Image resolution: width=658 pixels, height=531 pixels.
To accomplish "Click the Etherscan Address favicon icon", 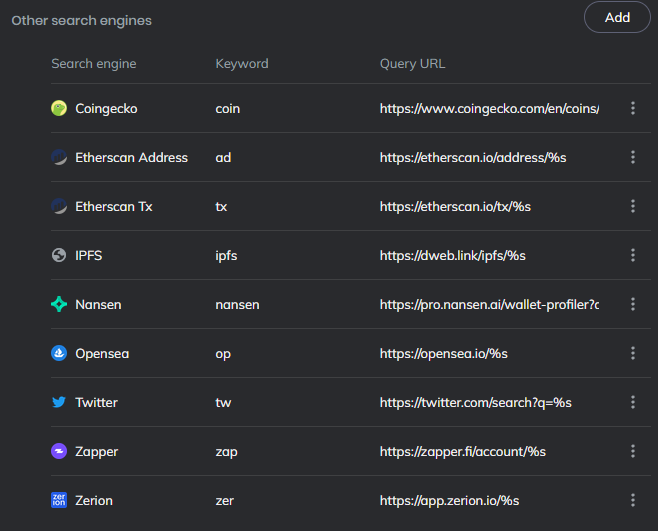I will (59, 157).
